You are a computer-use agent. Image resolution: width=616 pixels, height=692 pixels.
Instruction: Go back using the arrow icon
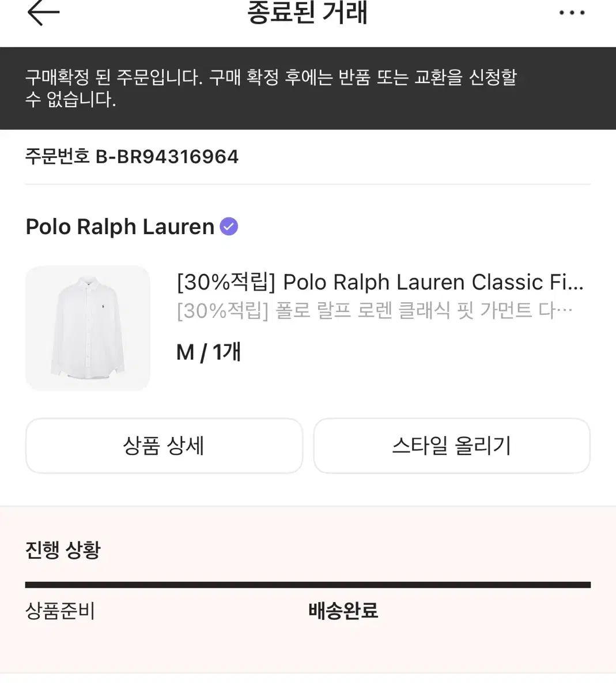43,12
